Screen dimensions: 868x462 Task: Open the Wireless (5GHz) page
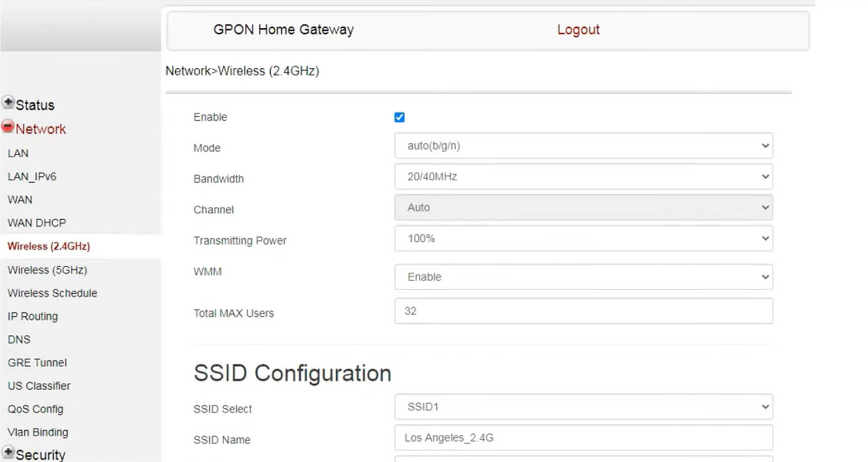pyautogui.click(x=47, y=270)
